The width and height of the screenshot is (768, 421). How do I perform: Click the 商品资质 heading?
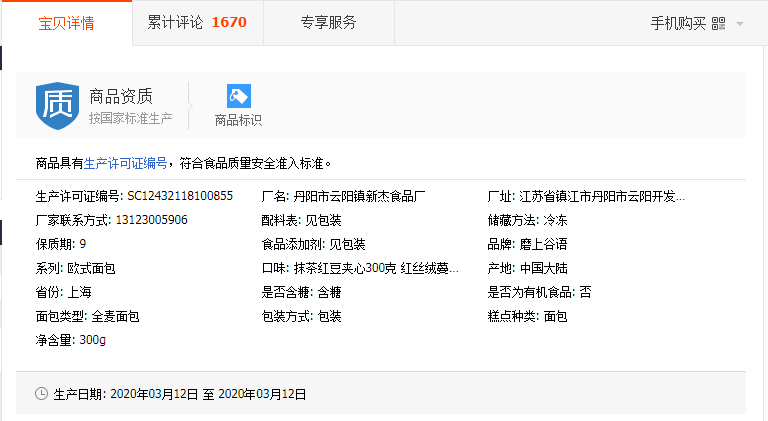[x=121, y=96]
